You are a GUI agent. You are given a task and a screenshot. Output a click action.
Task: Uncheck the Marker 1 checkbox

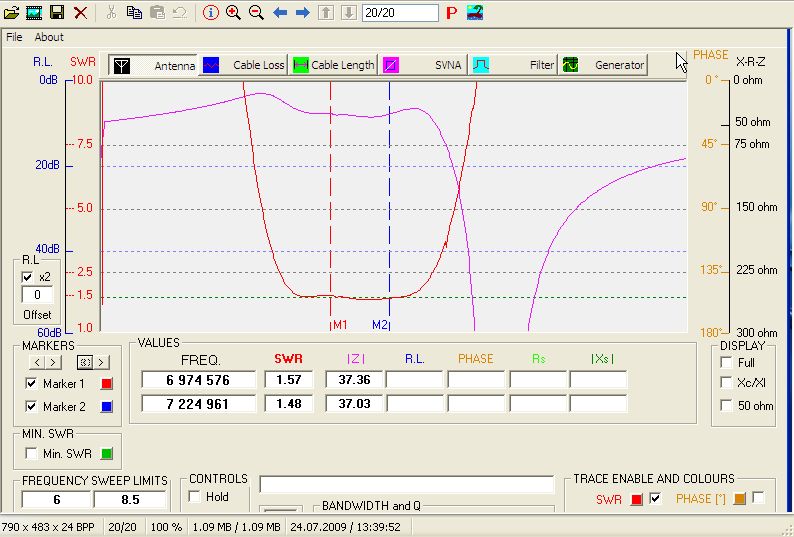pyautogui.click(x=31, y=384)
